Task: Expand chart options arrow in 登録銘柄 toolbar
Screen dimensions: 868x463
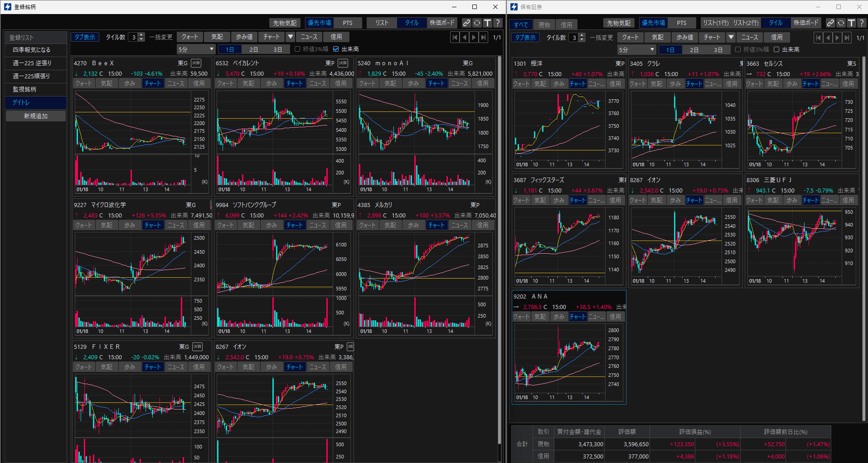Action: 291,37
